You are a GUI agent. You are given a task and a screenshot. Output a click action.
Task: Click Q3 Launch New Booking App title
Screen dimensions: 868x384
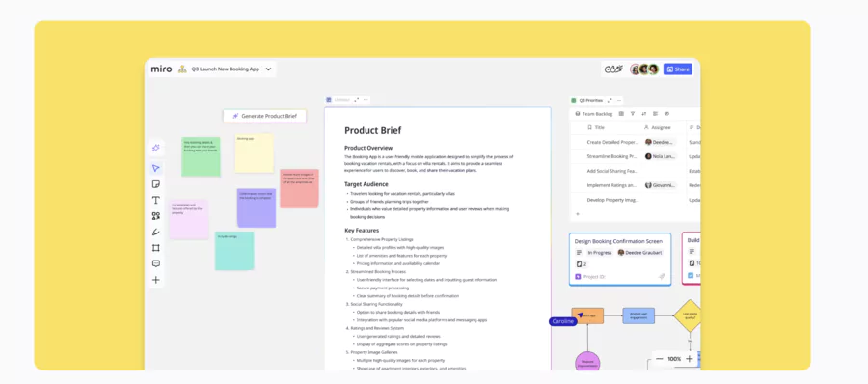tap(226, 69)
